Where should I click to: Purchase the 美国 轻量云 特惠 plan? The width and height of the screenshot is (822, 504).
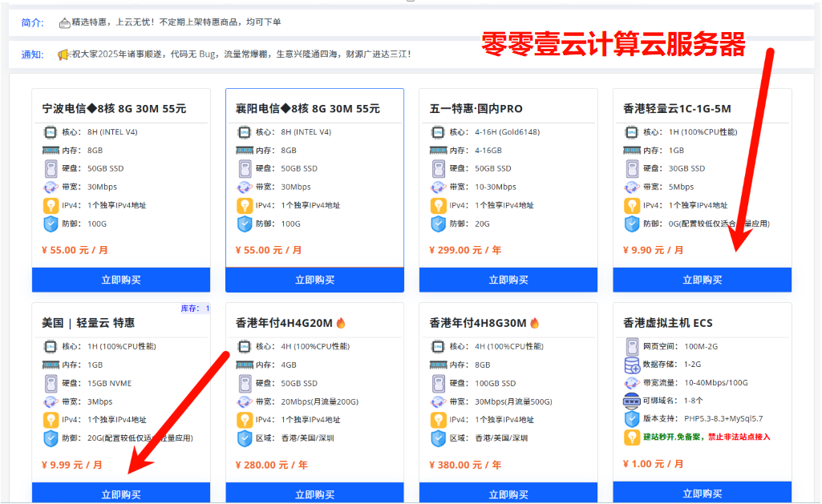coord(121,493)
